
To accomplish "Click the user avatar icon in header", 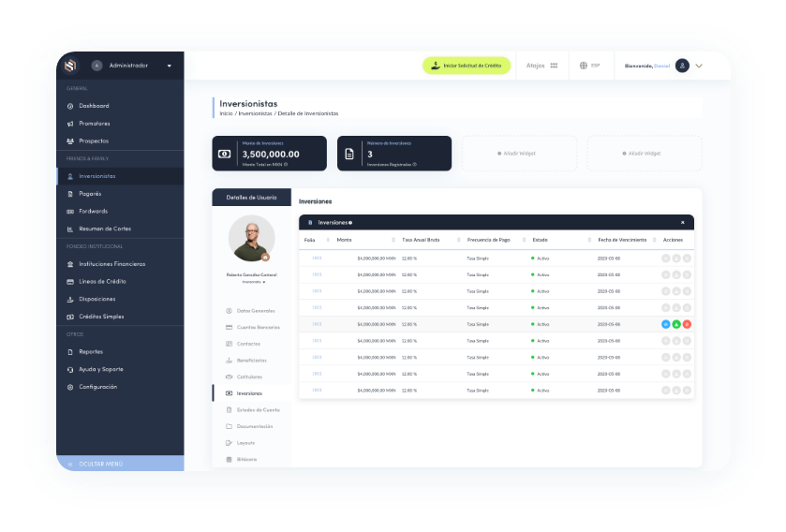I will coord(682,66).
